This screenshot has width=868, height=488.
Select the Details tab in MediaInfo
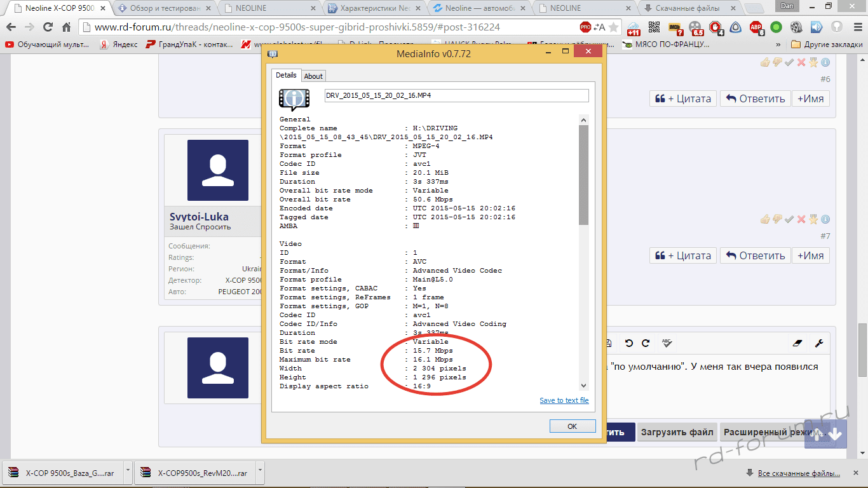(286, 75)
